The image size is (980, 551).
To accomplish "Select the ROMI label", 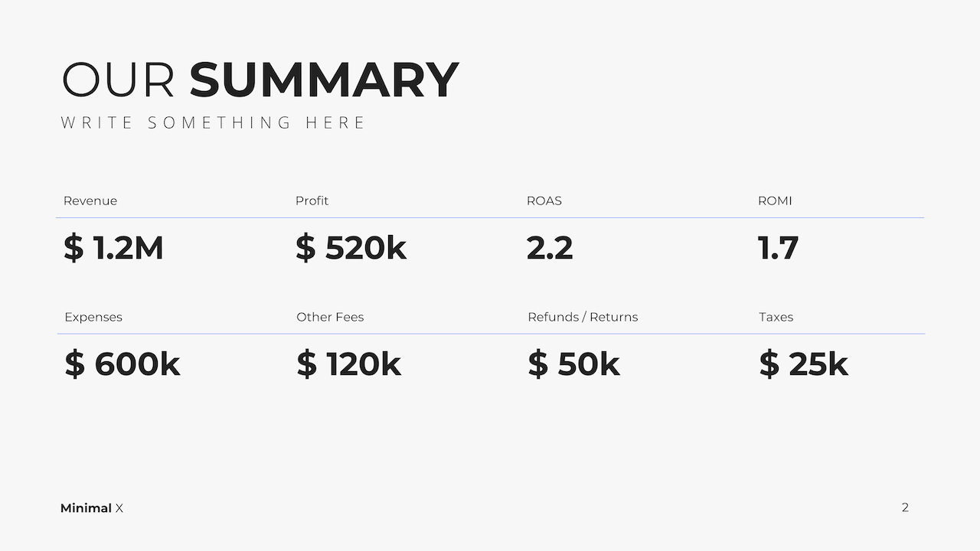I will click(x=775, y=201).
